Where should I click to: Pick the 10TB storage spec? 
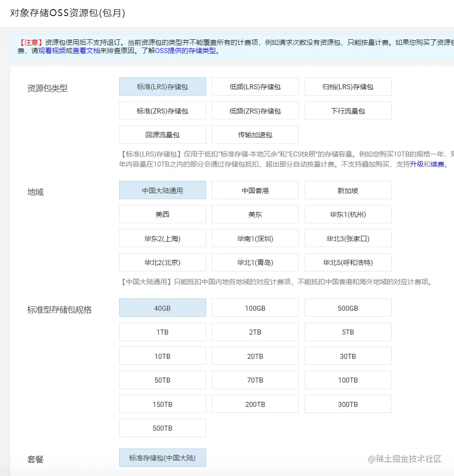click(162, 356)
